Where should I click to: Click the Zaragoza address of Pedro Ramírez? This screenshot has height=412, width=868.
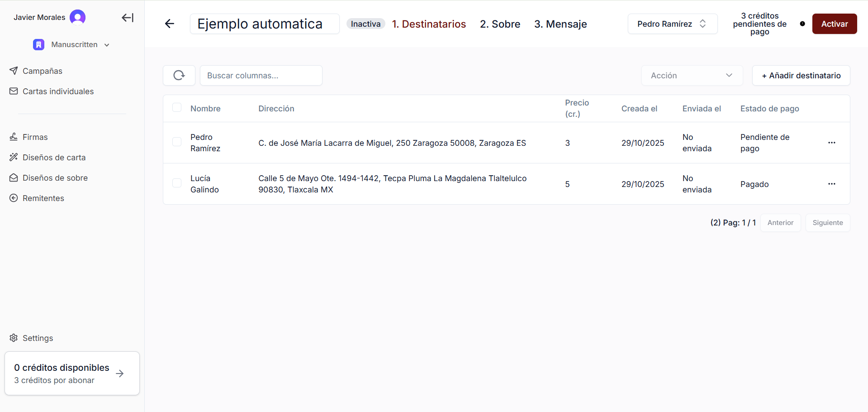pyautogui.click(x=392, y=143)
